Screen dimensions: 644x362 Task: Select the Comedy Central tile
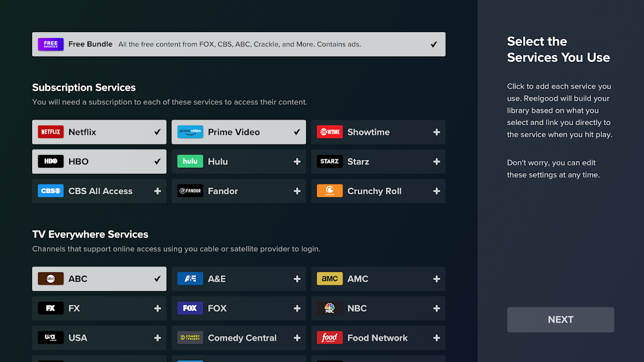(x=239, y=338)
